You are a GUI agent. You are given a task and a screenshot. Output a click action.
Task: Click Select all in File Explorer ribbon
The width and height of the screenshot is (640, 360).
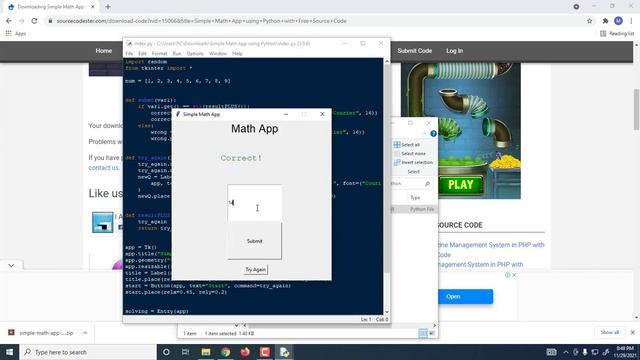click(x=407, y=144)
